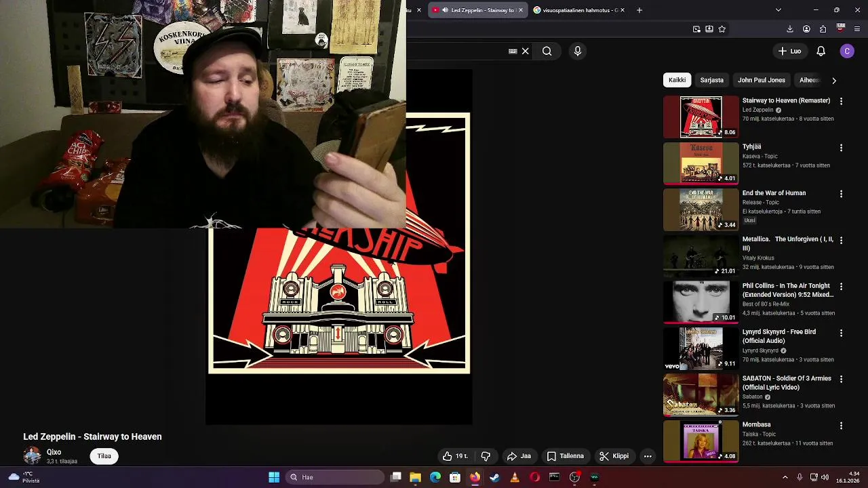Open options for Phil Collins In The Air Tonight
868x488 pixels.
(841, 287)
